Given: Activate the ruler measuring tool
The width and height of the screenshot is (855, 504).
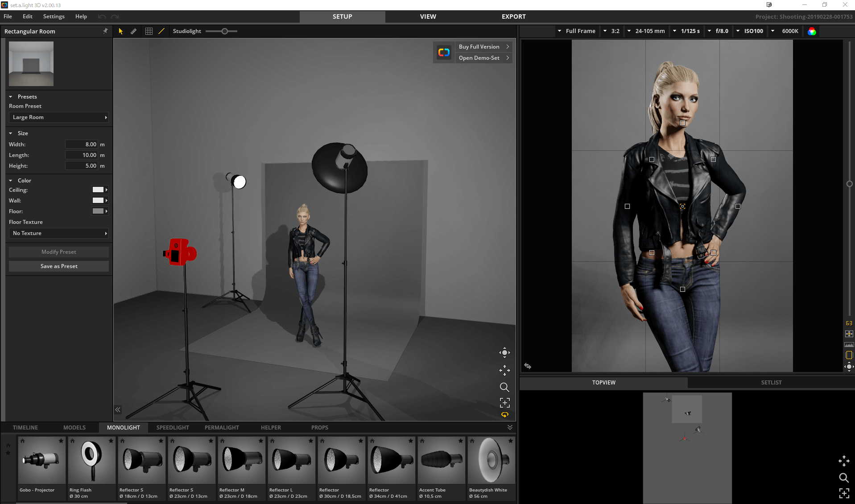Looking at the screenshot, I should coord(133,31).
